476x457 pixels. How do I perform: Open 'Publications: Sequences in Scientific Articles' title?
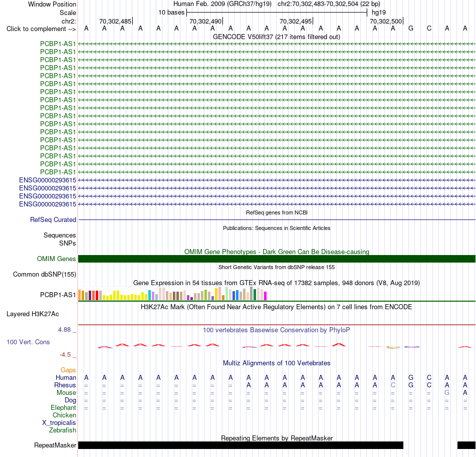click(x=277, y=228)
